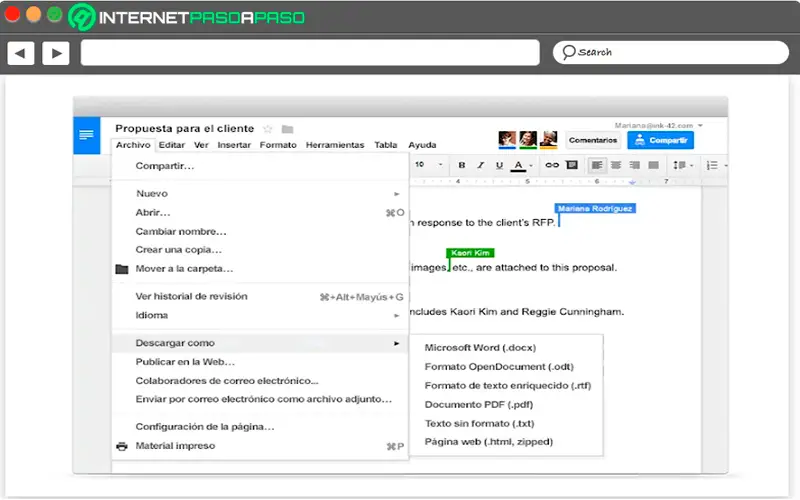The image size is (800, 500).
Task: Click the first collaborator avatar
Action: [507, 139]
